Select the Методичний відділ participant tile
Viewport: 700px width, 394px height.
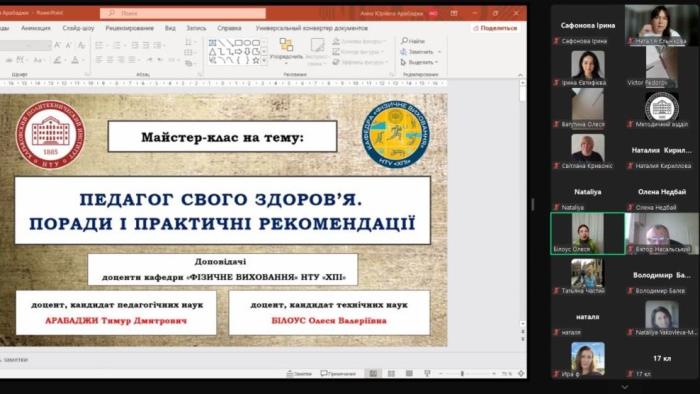tap(662, 108)
